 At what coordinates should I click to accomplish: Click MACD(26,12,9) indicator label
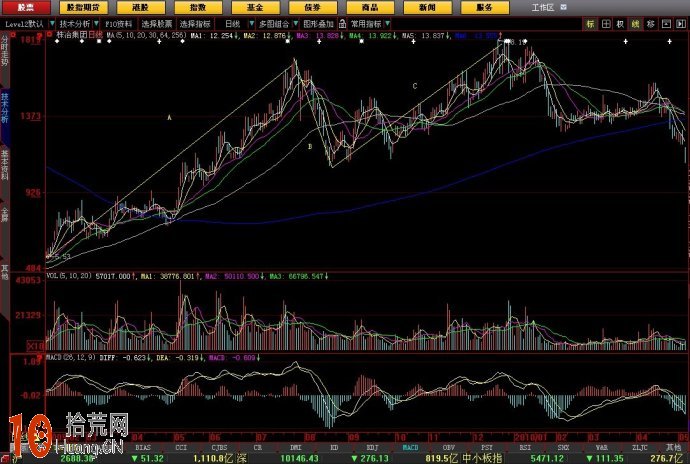[x=71, y=357]
